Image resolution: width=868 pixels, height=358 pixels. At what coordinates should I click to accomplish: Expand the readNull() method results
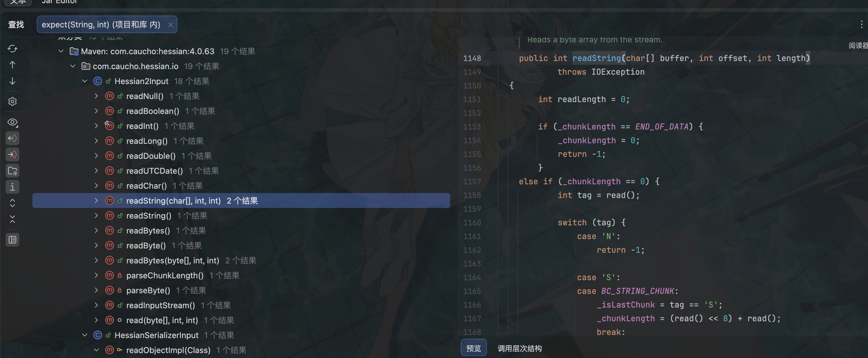coord(97,96)
